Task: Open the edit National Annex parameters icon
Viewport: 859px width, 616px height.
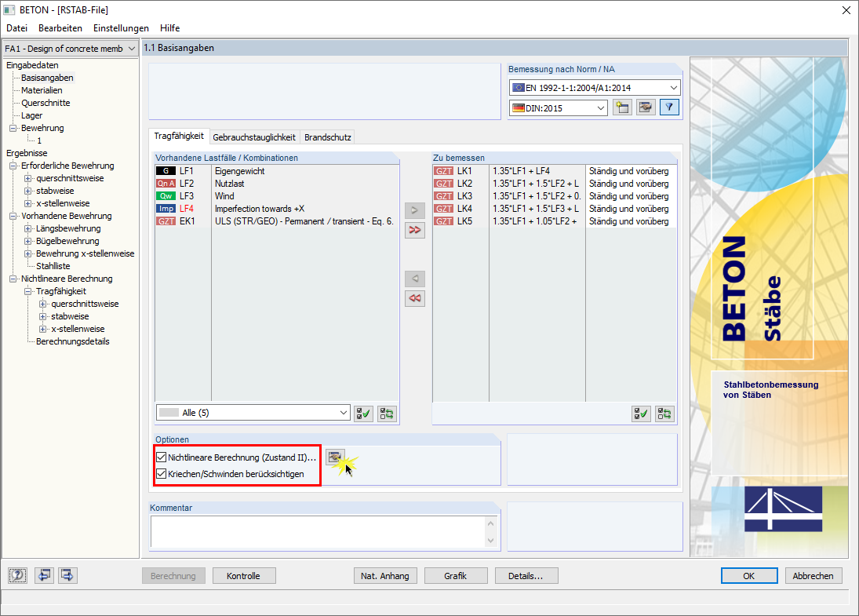Action: [x=646, y=108]
